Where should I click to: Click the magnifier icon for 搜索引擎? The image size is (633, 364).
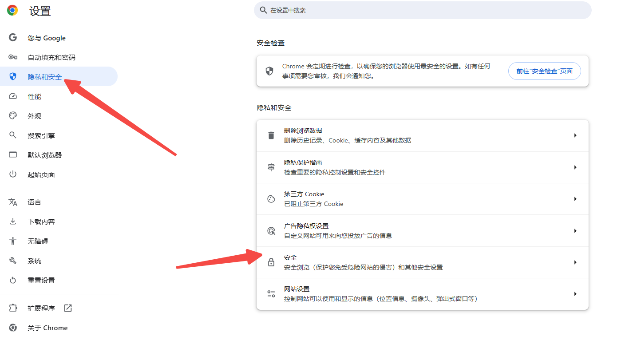[x=13, y=135]
